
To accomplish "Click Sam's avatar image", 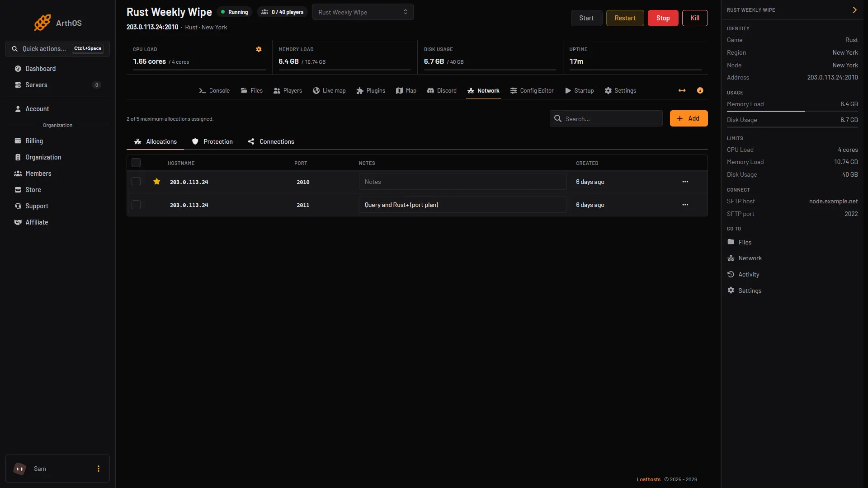I will point(19,469).
